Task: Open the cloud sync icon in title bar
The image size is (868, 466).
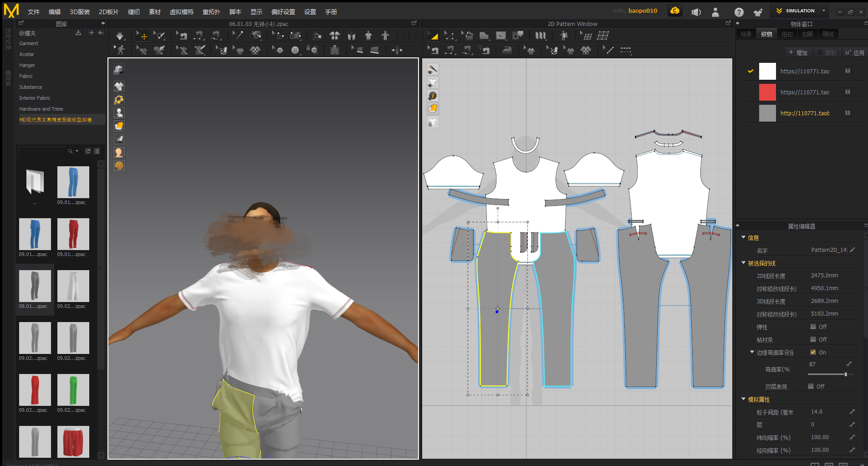Action: (675, 11)
